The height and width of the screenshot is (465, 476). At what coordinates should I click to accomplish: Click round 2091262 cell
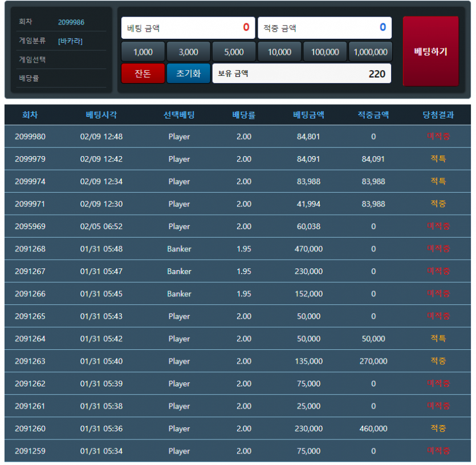(x=30, y=384)
